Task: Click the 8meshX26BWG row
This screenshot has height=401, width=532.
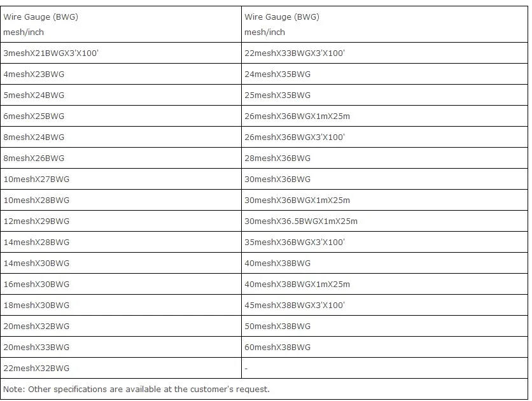Action: click(x=34, y=158)
